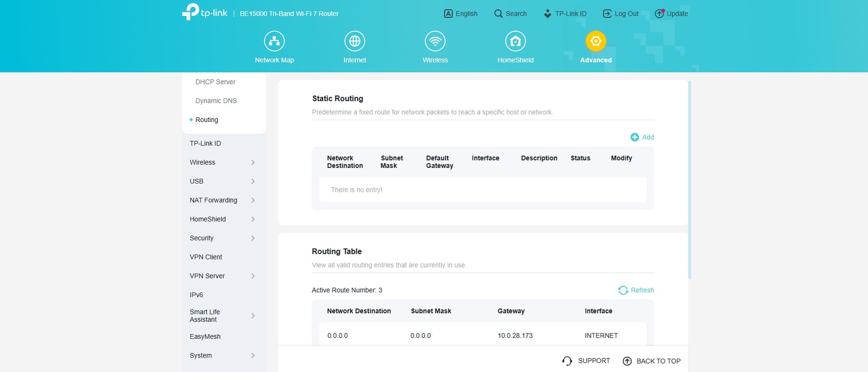Select Dynamic DNS in sidebar
The height and width of the screenshot is (372, 868).
tap(216, 101)
